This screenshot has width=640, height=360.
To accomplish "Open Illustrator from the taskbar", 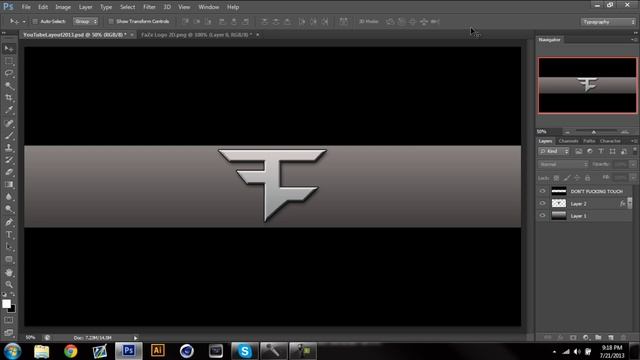I will [158, 351].
